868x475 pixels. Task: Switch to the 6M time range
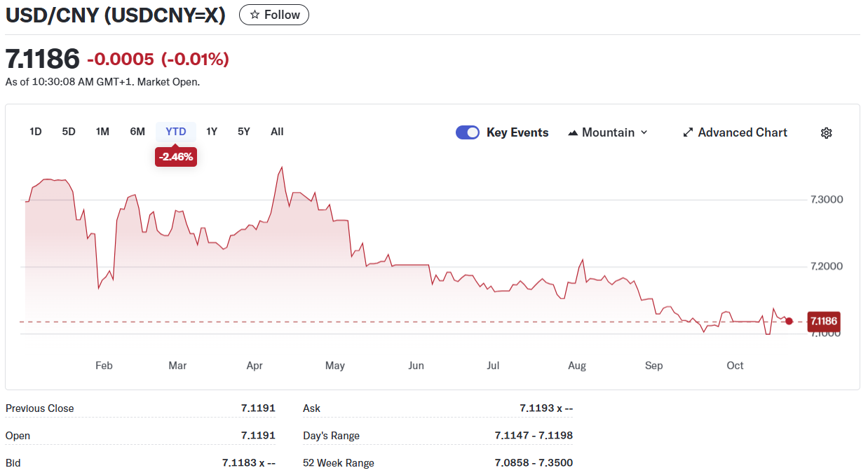point(137,132)
